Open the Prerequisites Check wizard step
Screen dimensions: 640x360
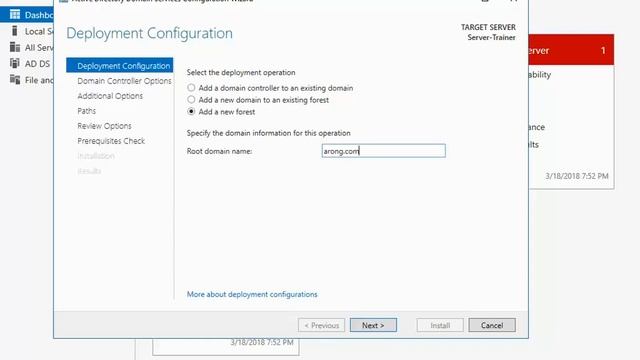[x=111, y=141]
